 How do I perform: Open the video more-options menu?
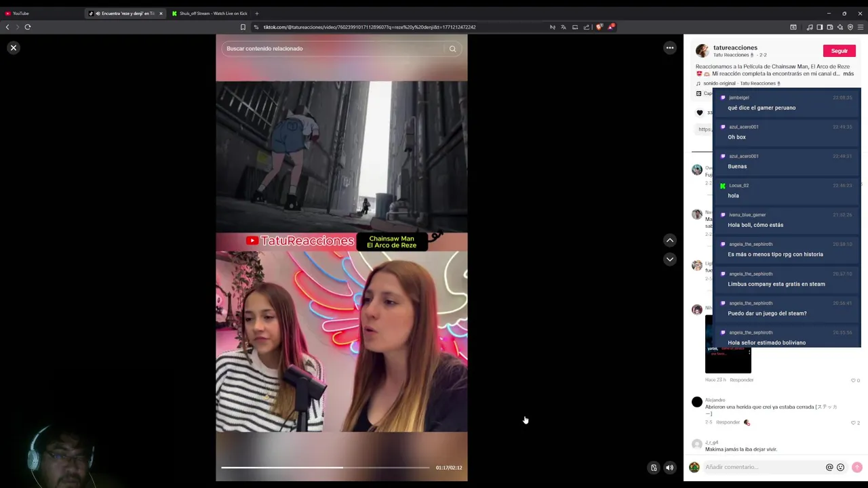pos(669,47)
